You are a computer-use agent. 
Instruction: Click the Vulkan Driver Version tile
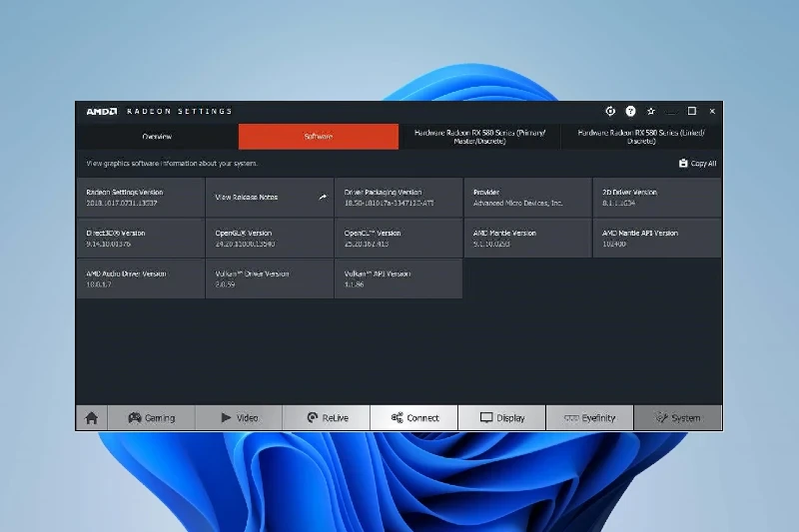tap(270, 278)
